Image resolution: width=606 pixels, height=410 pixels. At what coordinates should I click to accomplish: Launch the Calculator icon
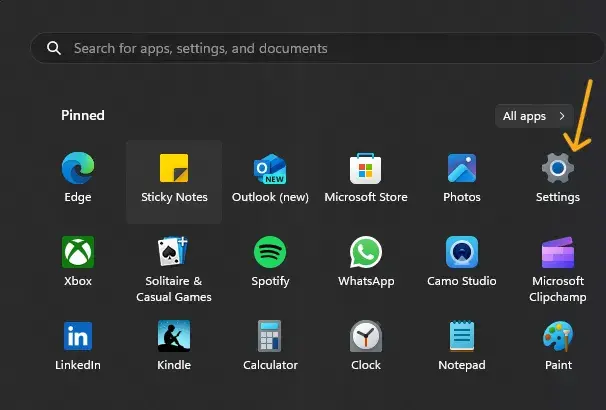coord(270,336)
